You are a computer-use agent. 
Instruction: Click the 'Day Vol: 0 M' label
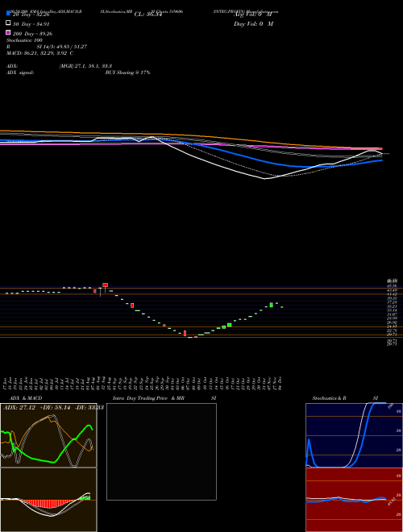[253, 24]
